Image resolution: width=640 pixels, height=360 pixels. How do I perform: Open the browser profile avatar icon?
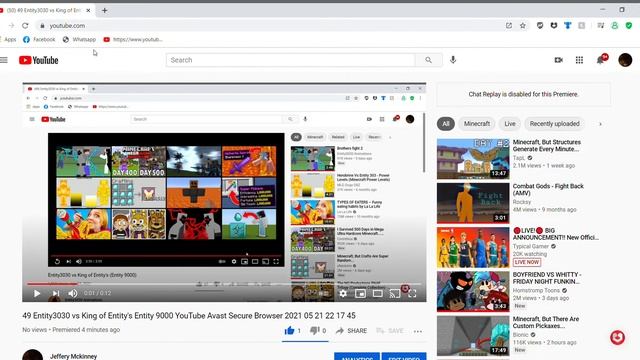coord(615,25)
